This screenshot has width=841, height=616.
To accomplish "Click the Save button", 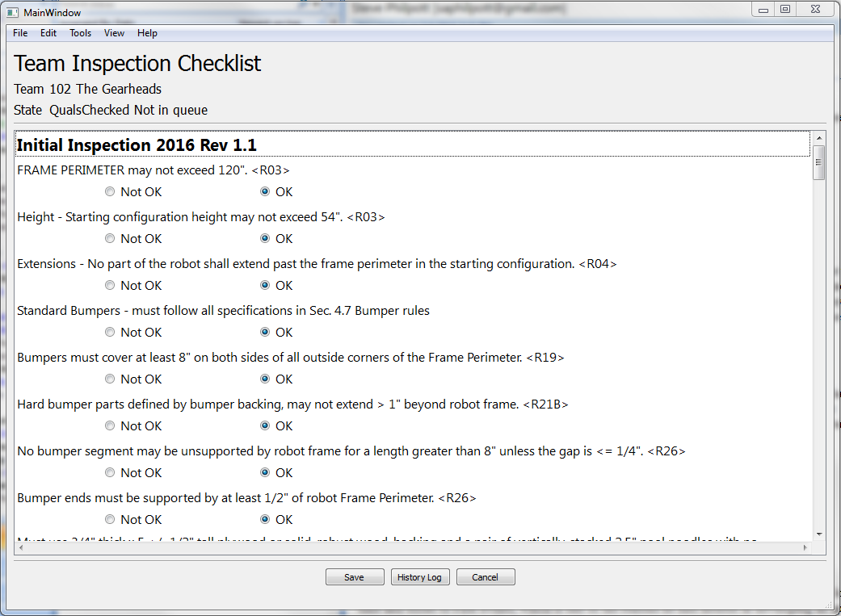I will point(354,577).
